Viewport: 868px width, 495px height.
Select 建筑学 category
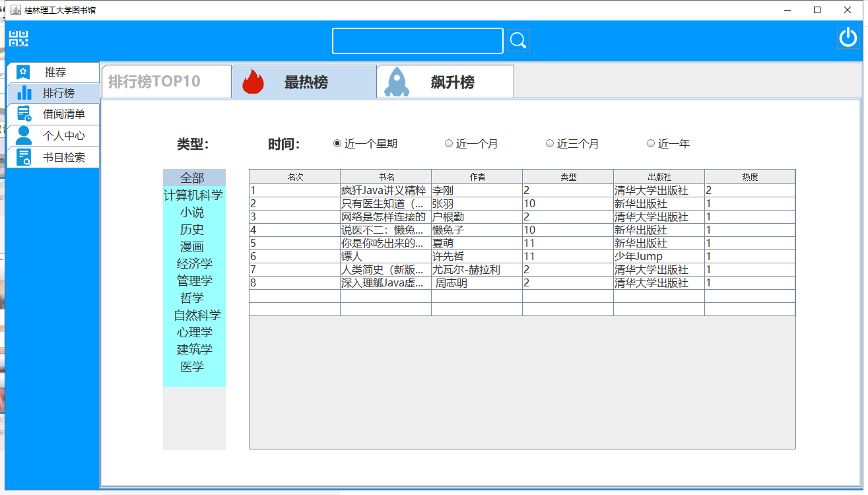coord(194,350)
